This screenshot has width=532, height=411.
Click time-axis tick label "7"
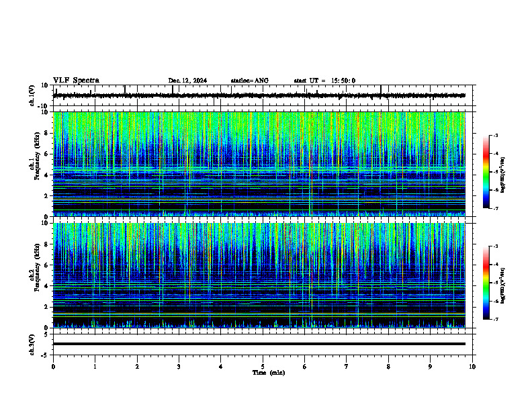click(x=347, y=366)
